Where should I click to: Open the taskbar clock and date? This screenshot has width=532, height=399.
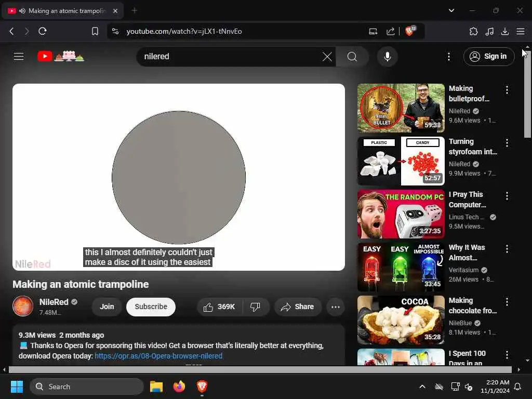(x=495, y=387)
